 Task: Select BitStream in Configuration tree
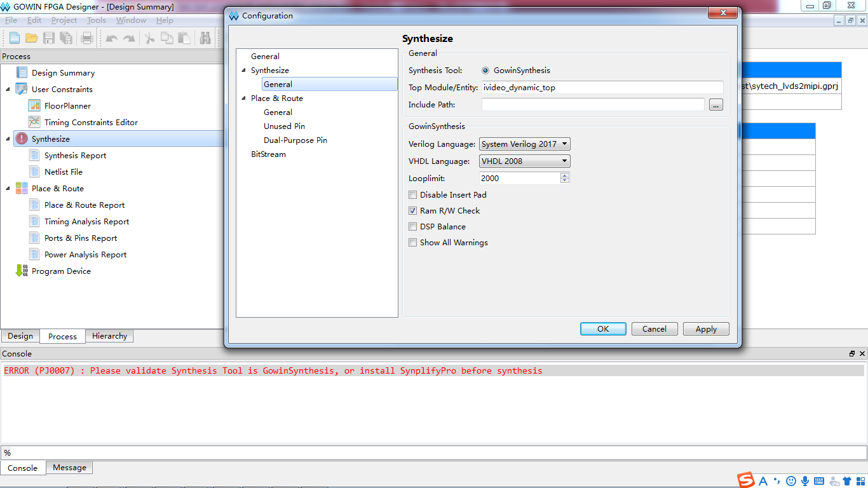click(x=268, y=154)
